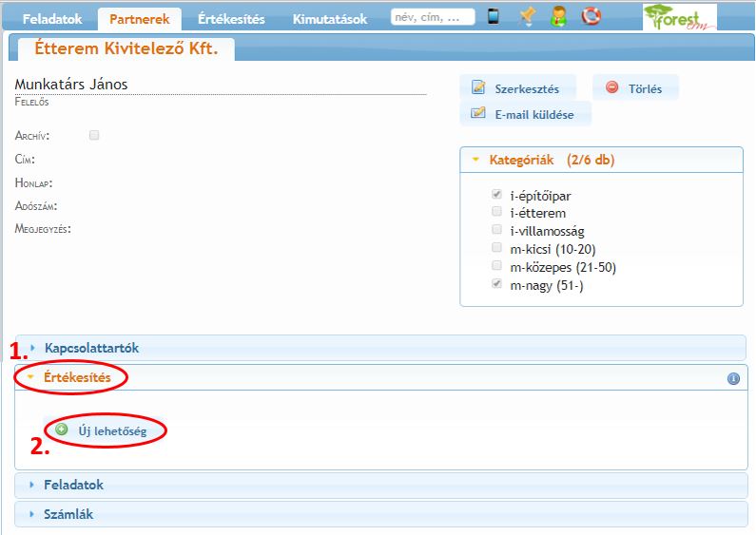Click the E-mail küldése button
This screenshot has height=535, width=756.
(x=524, y=114)
